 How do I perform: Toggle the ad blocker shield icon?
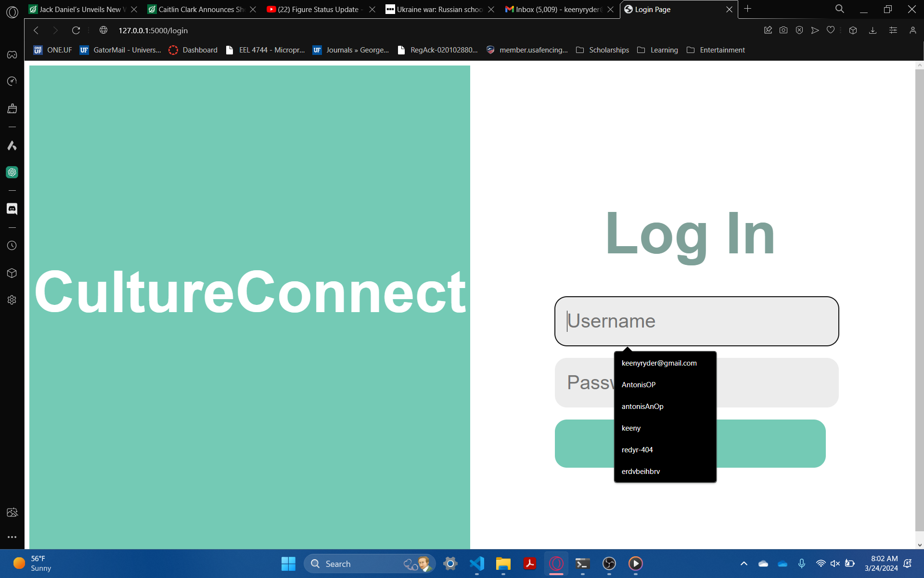799,30
